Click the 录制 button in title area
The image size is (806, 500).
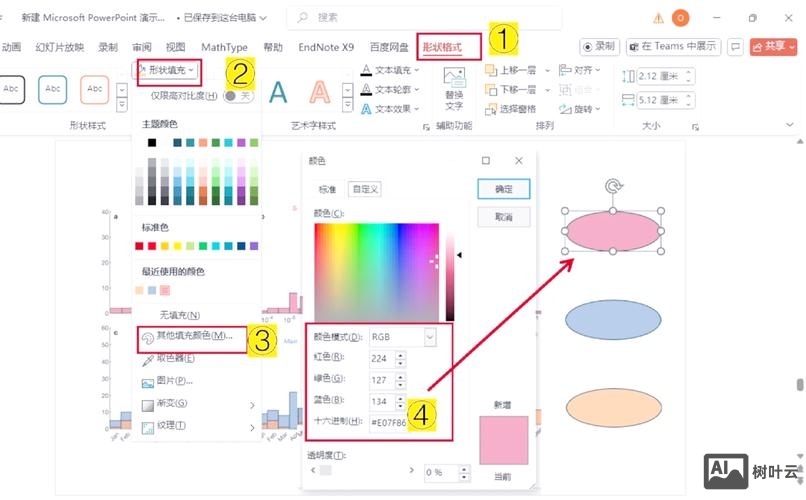tap(599, 47)
